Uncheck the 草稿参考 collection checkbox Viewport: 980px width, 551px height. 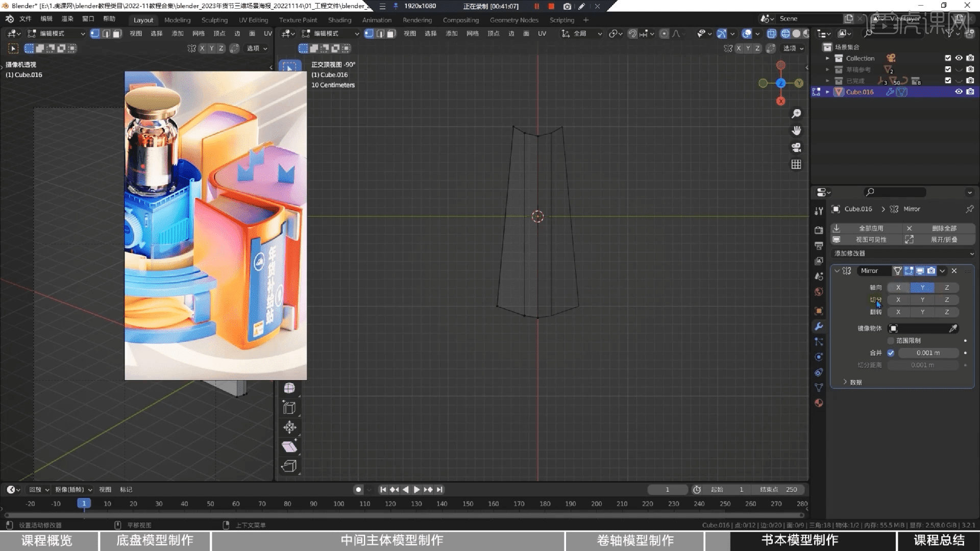click(x=948, y=69)
